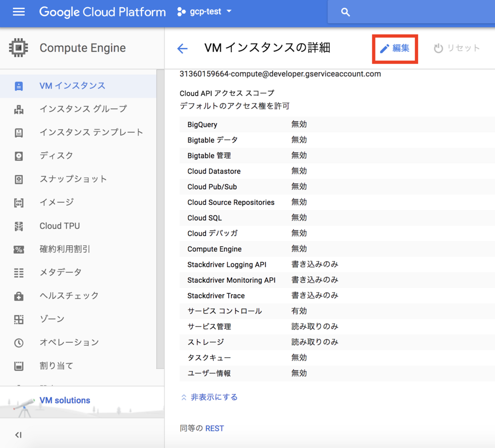Click the Cloud Source Repositories row
Viewport: 495px width, 448px height.
(x=337, y=202)
